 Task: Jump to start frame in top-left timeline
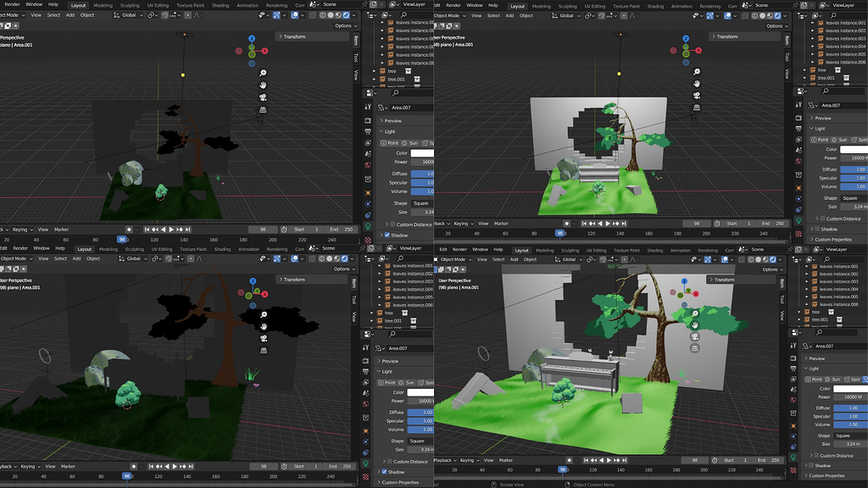147,229
